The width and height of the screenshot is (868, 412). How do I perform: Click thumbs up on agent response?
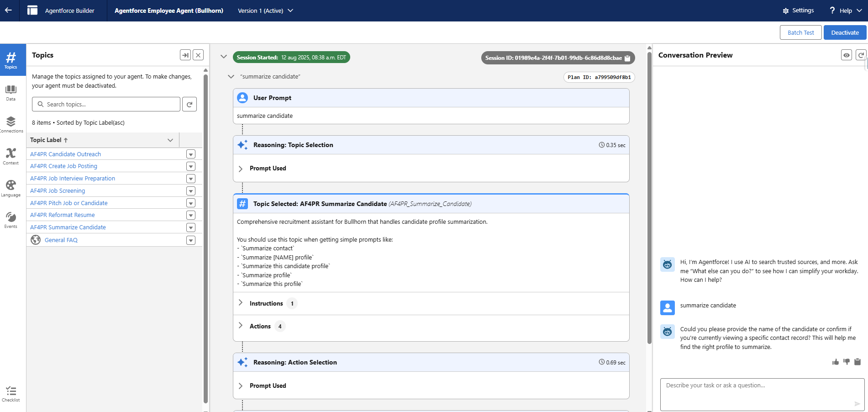point(835,362)
